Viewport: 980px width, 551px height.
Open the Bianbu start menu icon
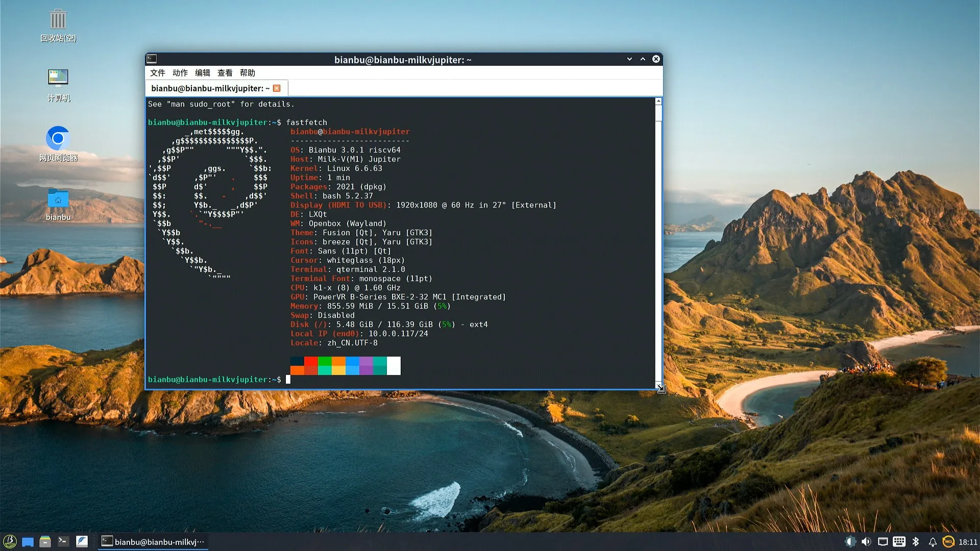click(x=10, y=541)
